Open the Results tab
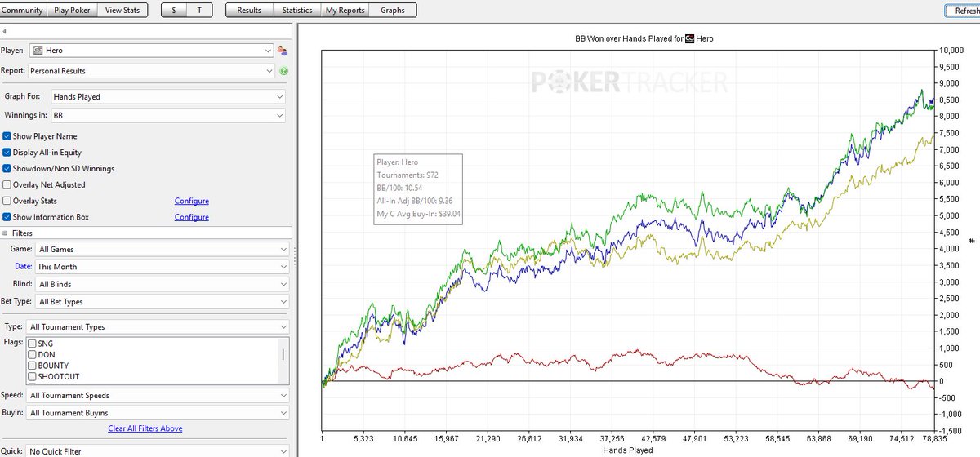Image resolution: width=980 pixels, height=457 pixels. point(249,10)
